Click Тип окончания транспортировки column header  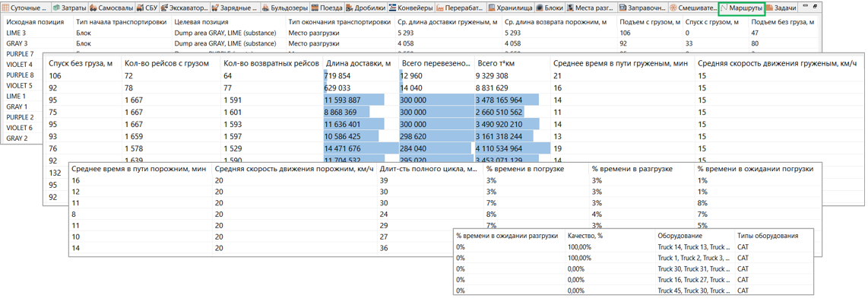point(340,22)
